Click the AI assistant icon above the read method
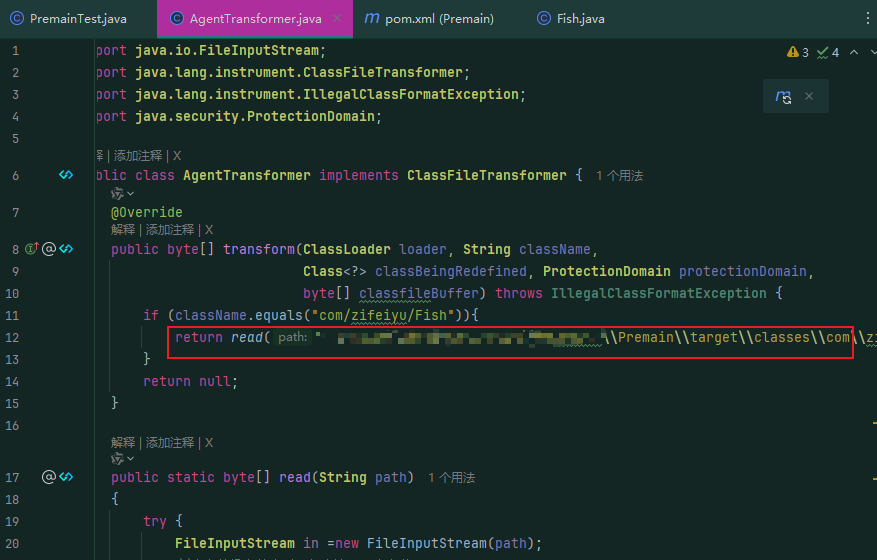The width and height of the screenshot is (877, 560). pos(117,459)
